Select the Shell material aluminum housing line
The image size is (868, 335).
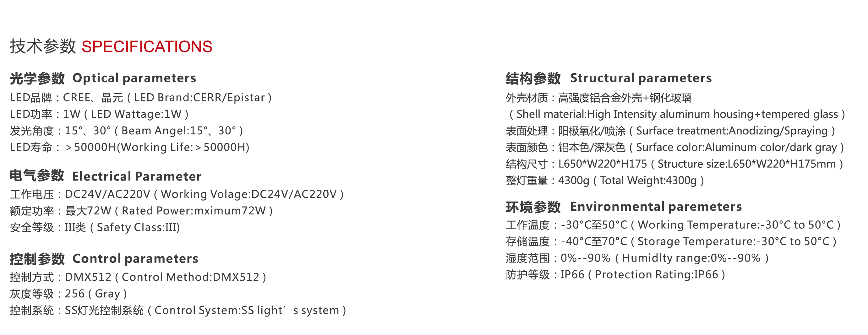coord(676,114)
